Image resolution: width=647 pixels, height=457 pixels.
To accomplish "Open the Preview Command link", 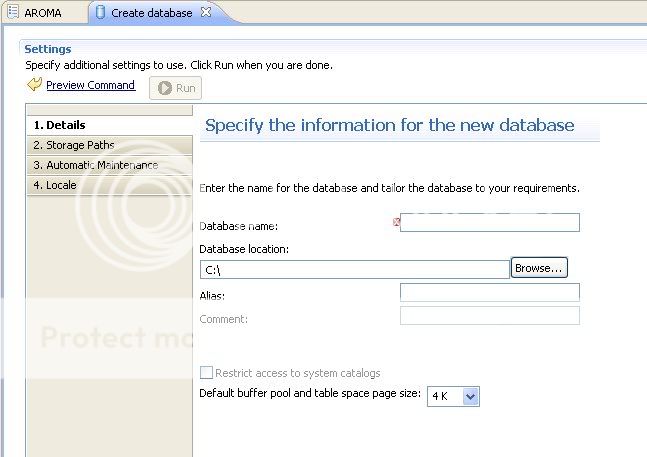I will click(90, 85).
